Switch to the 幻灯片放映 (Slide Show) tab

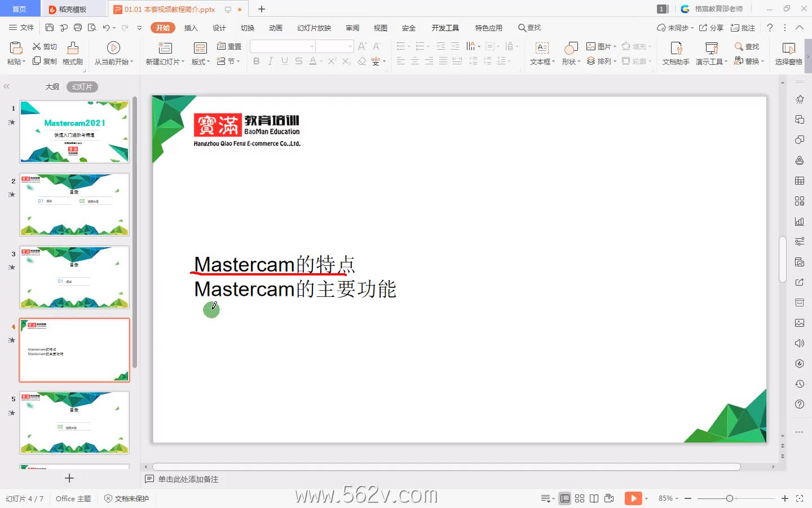(x=314, y=28)
